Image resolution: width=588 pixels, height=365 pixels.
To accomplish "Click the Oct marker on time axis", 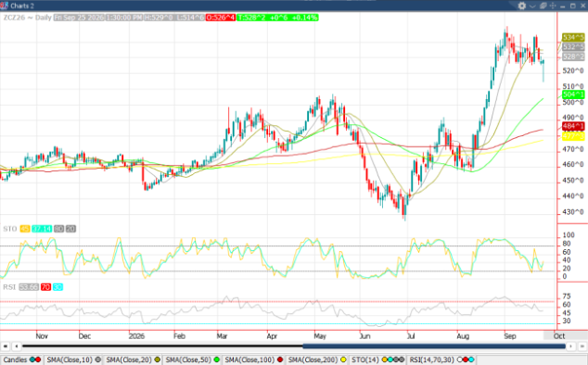I will click(559, 335).
